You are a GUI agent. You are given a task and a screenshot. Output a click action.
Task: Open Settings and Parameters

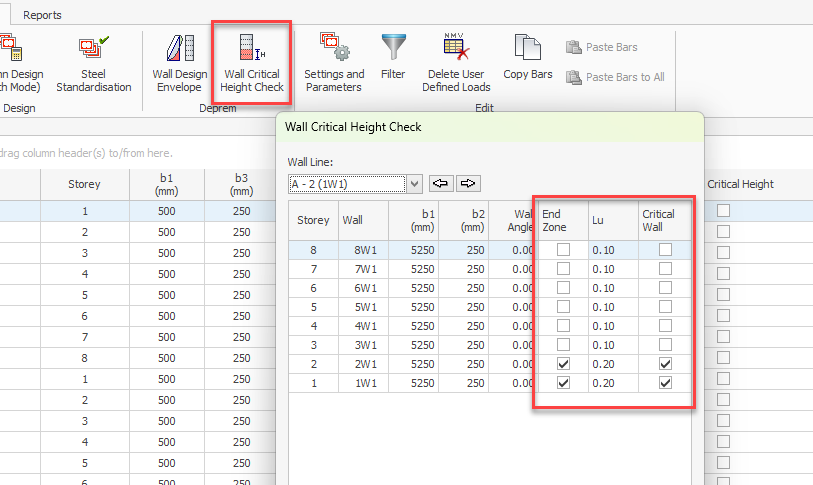click(334, 64)
